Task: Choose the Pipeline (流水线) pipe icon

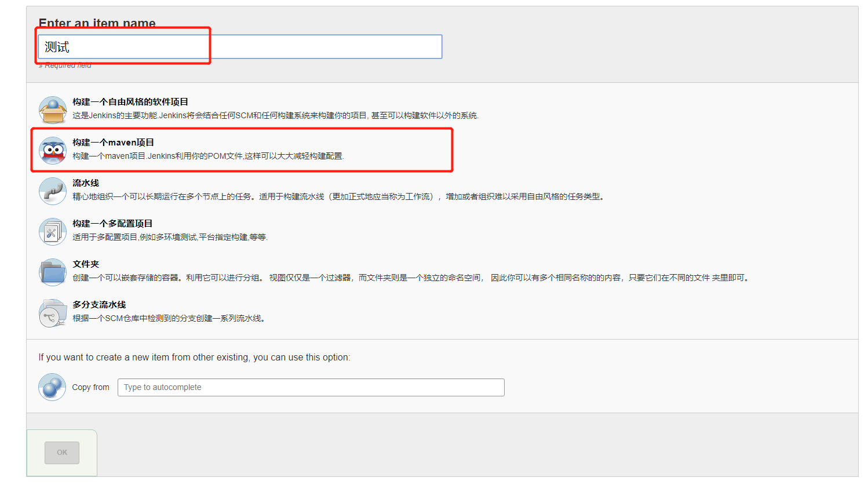Action: click(x=53, y=191)
